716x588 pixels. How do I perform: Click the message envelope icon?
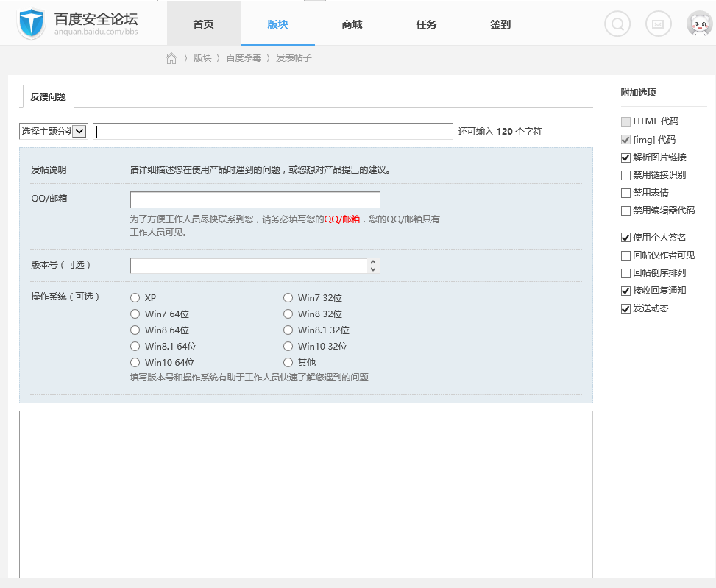(658, 24)
